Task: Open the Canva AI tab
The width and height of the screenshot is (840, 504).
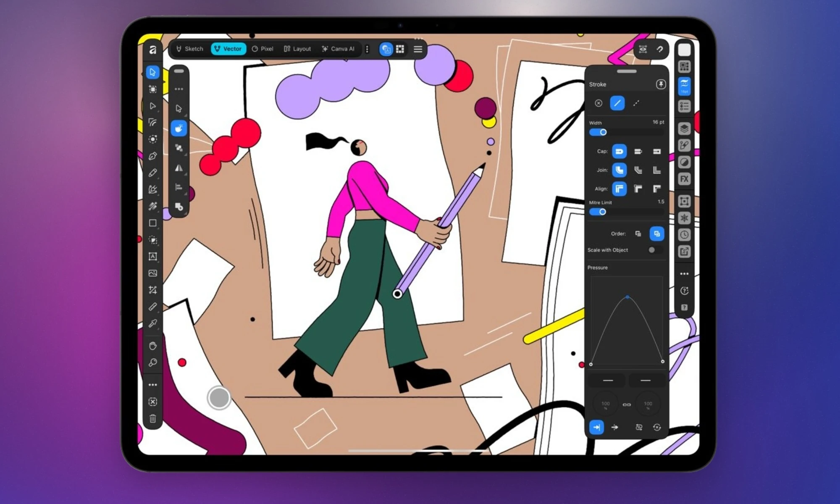Action: [x=339, y=49]
